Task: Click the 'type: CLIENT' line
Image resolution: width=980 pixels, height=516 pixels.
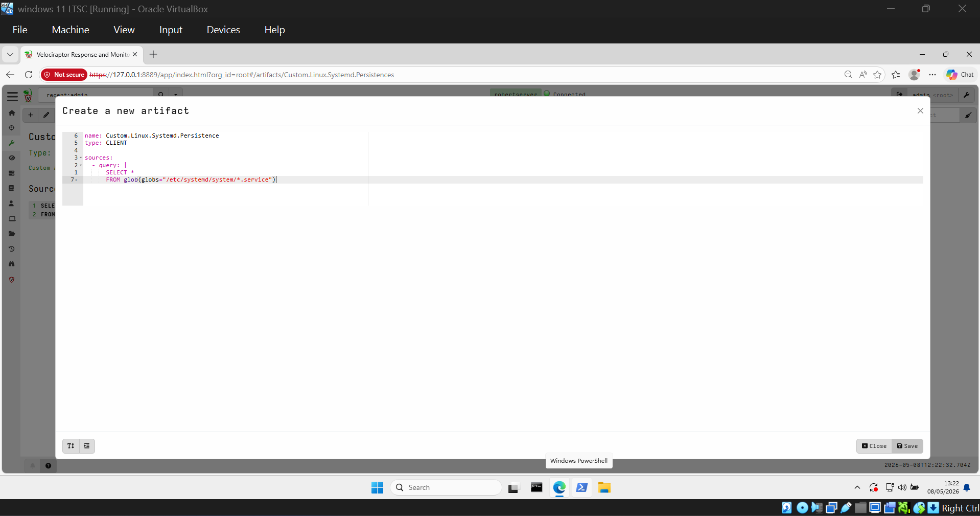Action: click(x=106, y=143)
